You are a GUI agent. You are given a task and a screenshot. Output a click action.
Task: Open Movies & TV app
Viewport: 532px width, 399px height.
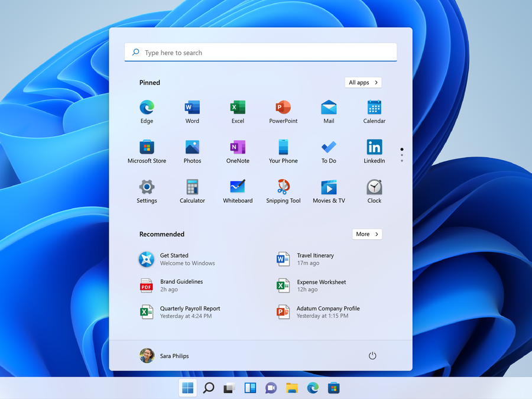click(x=329, y=192)
